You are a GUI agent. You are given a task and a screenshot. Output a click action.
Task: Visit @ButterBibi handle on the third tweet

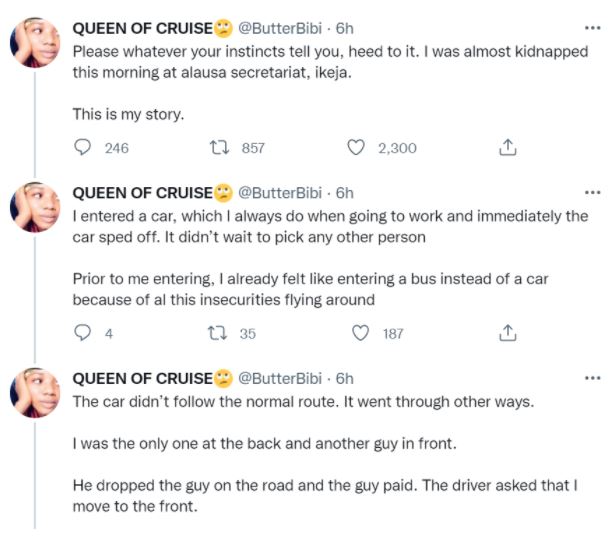281,379
